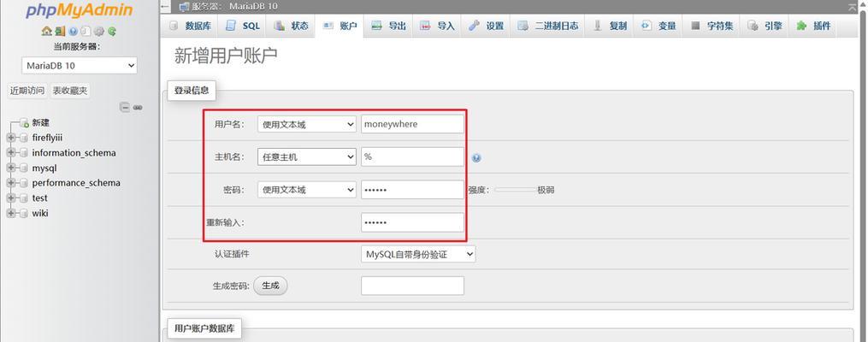Switch to the SQL tab

pyautogui.click(x=243, y=26)
